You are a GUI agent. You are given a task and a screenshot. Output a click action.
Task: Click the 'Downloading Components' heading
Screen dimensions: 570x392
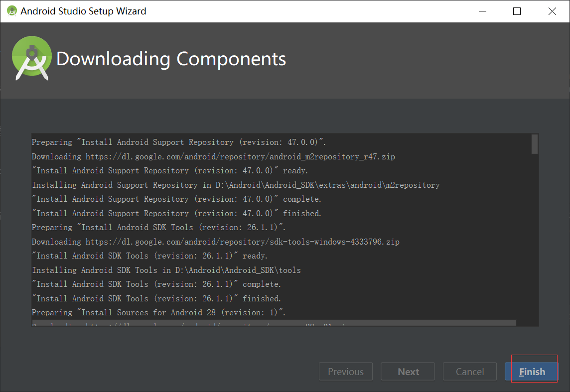tap(171, 58)
